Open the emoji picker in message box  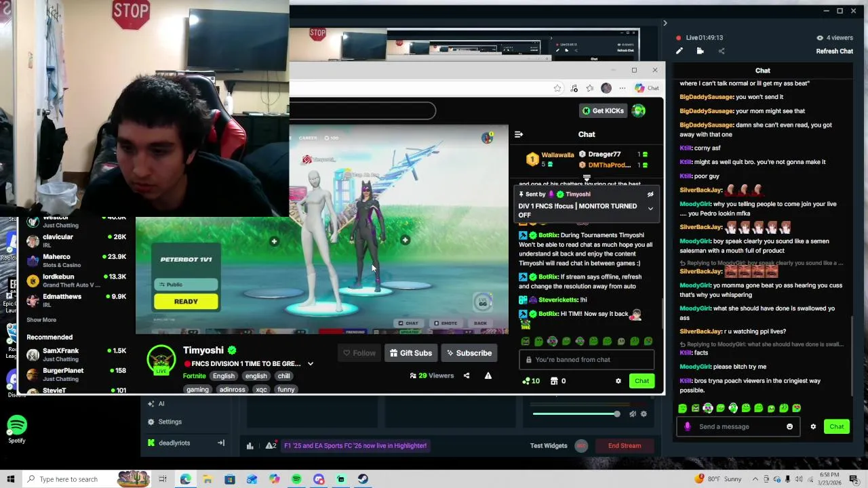coord(789,427)
